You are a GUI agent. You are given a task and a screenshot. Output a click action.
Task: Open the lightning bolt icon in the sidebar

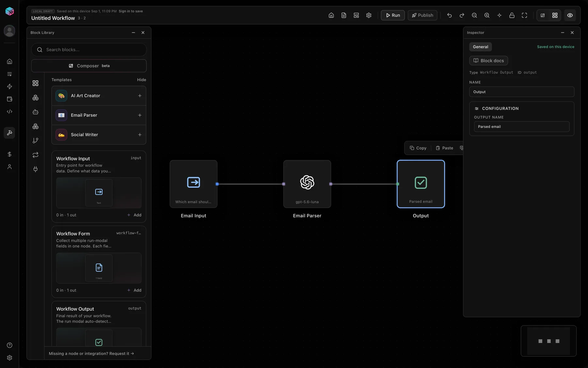(x=9, y=86)
